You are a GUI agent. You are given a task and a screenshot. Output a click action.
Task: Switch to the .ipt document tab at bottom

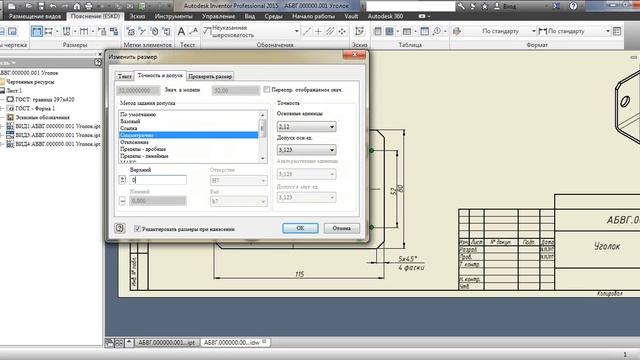click(x=167, y=343)
